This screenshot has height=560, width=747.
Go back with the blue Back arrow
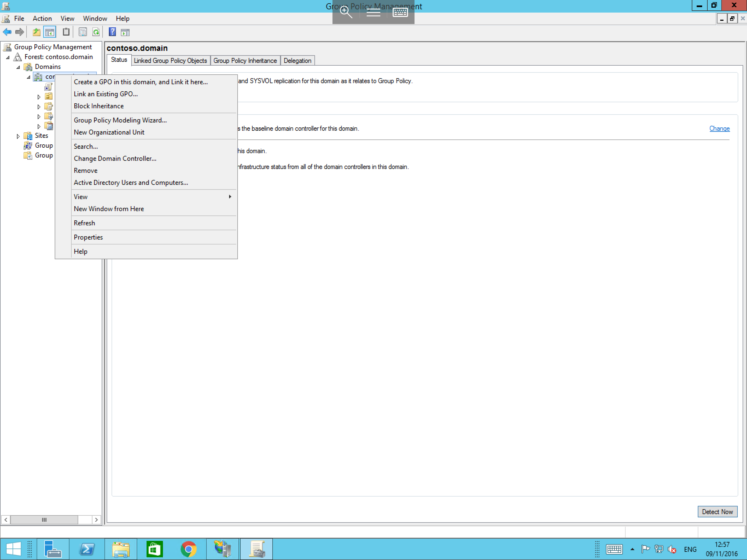pyautogui.click(x=7, y=32)
